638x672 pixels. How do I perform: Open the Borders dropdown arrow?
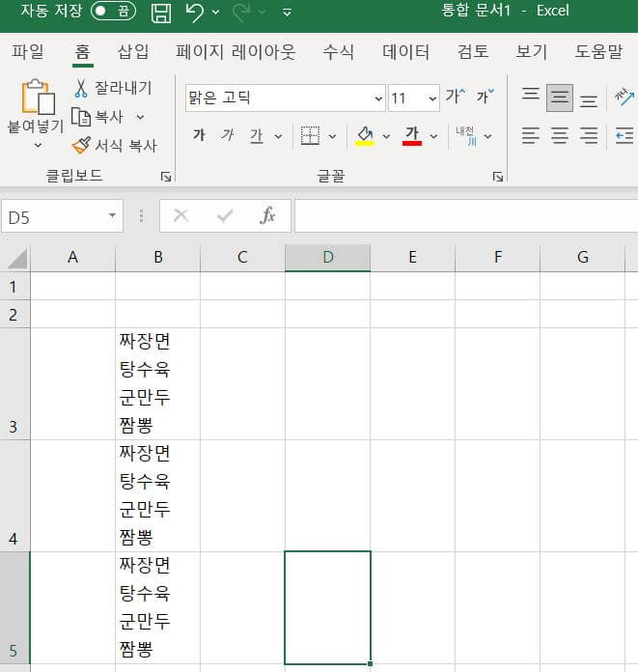[332, 136]
